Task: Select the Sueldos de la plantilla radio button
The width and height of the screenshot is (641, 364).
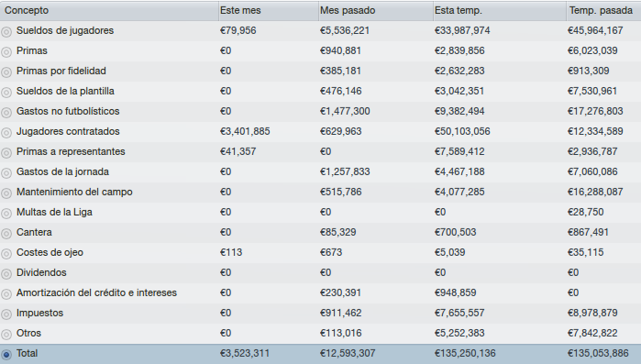Action: [6, 93]
